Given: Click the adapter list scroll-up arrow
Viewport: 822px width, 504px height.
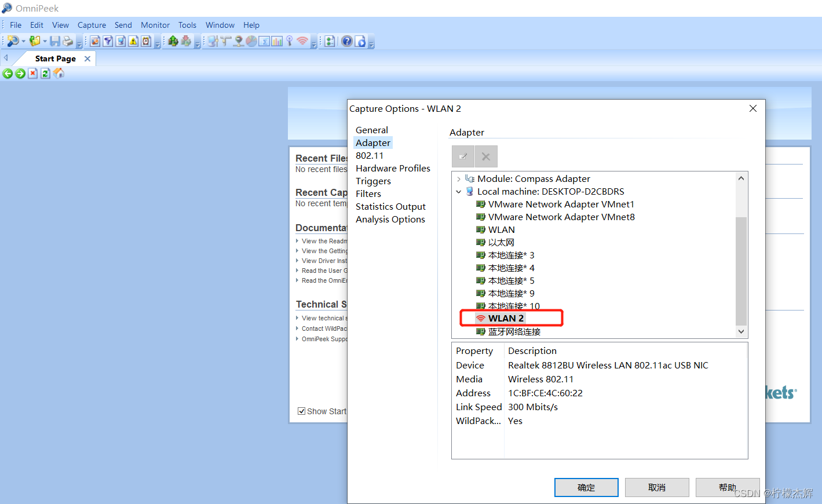Looking at the screenshot, I should point(741,178).
